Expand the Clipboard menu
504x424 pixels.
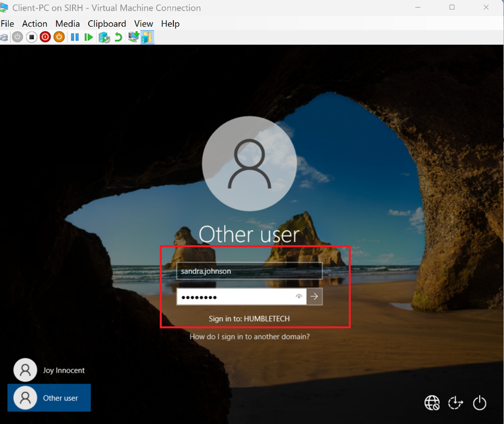pos(107,24)
